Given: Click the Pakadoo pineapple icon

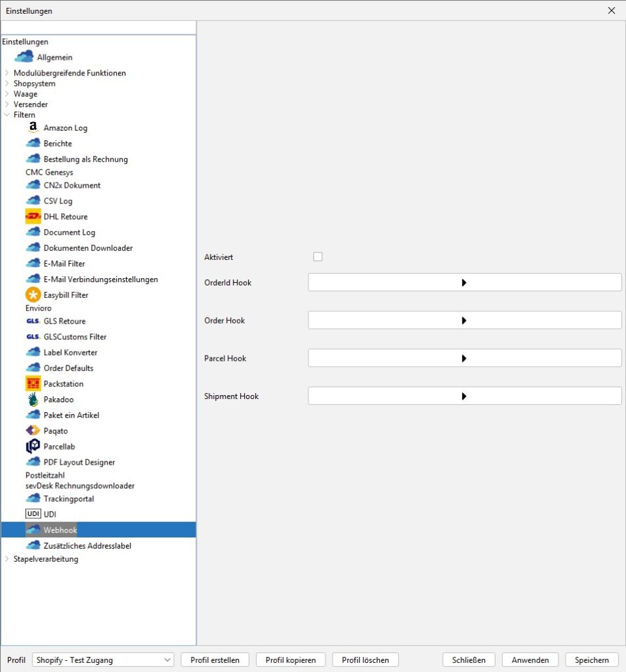Looking at the screenshot, I should click(x=33, y=400).
